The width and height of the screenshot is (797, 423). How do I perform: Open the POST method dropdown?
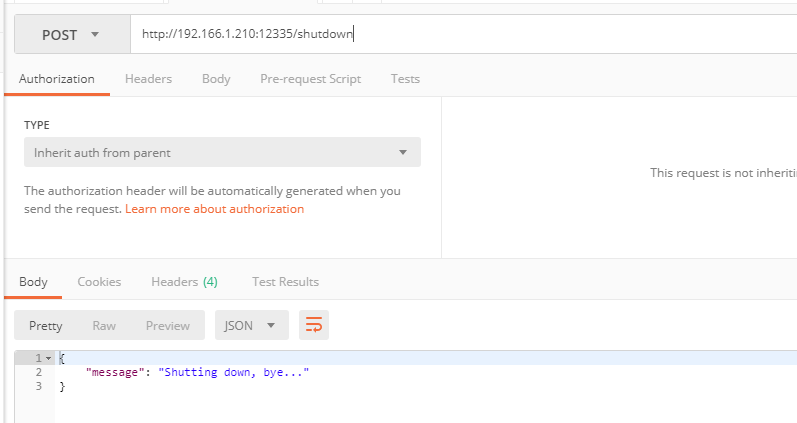72,35
